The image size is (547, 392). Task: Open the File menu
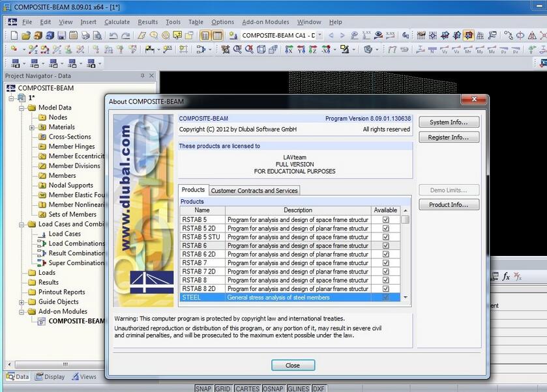[27, 22]
